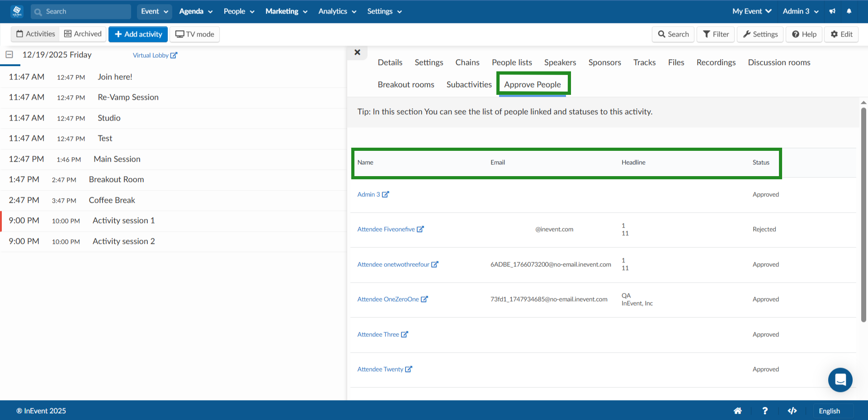Click the megaphone announcements icon
The image size is (868, 420).
832,11
